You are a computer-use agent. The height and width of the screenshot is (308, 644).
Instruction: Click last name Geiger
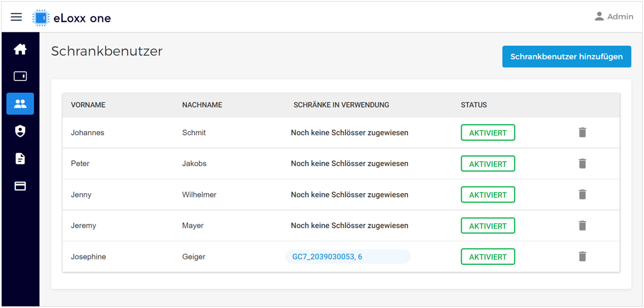click(193, 257)
